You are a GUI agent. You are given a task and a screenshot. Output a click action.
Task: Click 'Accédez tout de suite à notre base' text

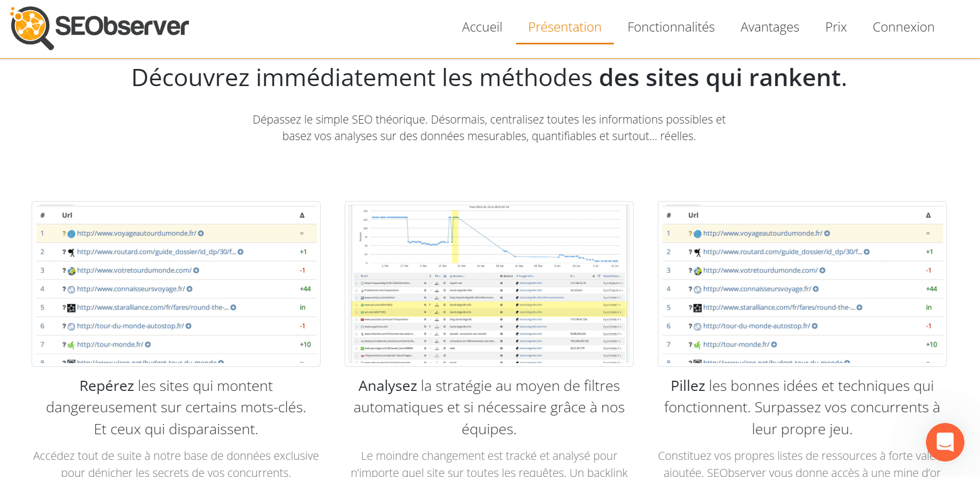point(176,464)
